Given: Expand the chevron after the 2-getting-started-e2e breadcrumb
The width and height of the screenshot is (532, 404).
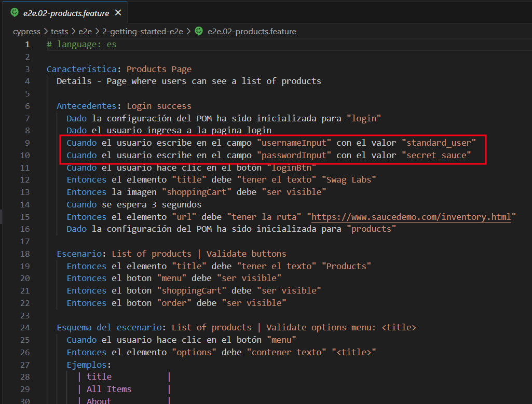Looking at the screenshot, I should [x=188, y=32].
